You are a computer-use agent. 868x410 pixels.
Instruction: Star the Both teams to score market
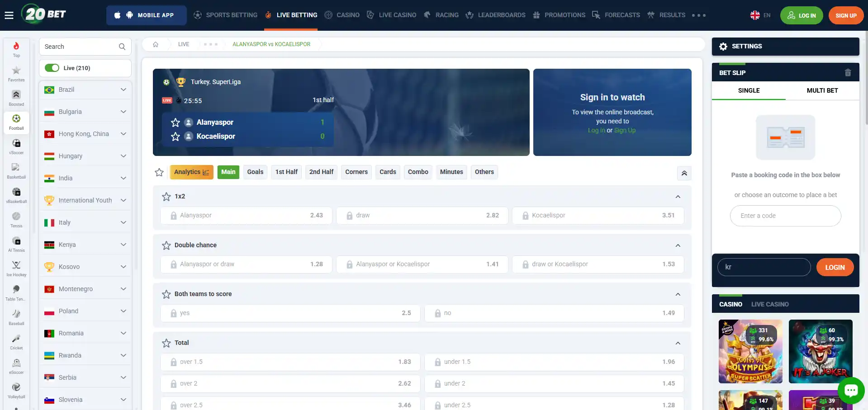coord(166,294)
